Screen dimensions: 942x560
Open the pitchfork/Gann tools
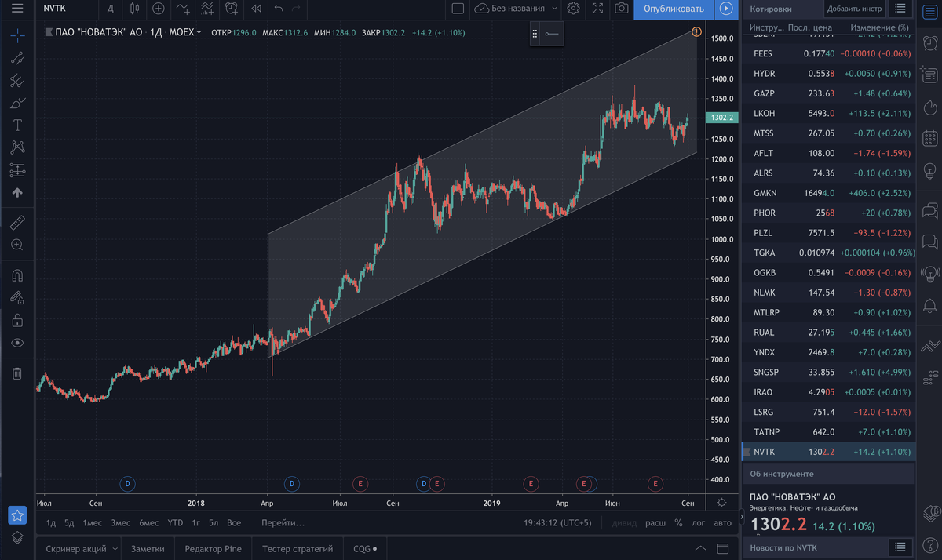coord(17,80)
